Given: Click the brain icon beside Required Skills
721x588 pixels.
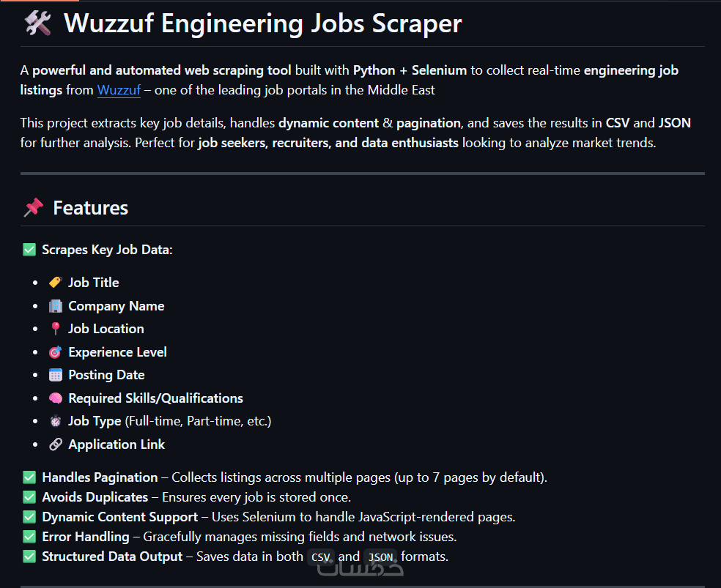Looking at the screenshot, I should pyautogui.click(x=55, y=398).
